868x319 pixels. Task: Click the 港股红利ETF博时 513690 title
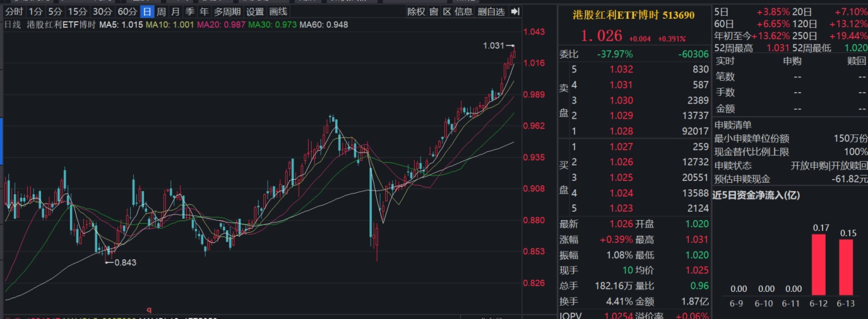pyautogui.click(x=633, y=16)
